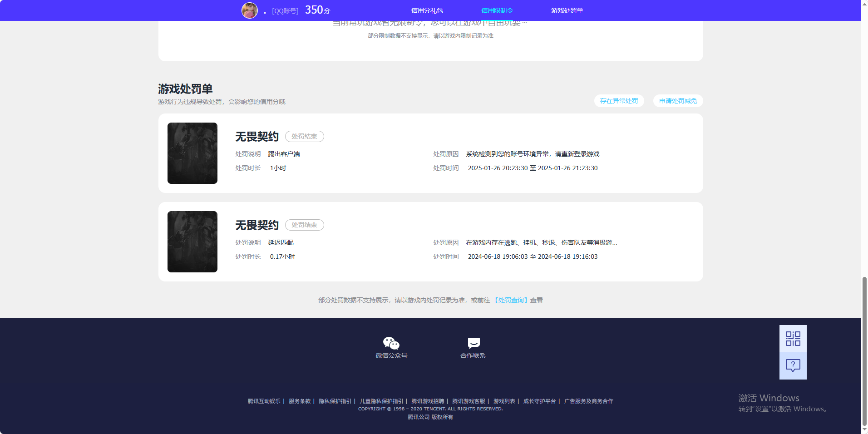Open the 处罚查询 link
Screen dimensions: 868x434
point(510,300)
